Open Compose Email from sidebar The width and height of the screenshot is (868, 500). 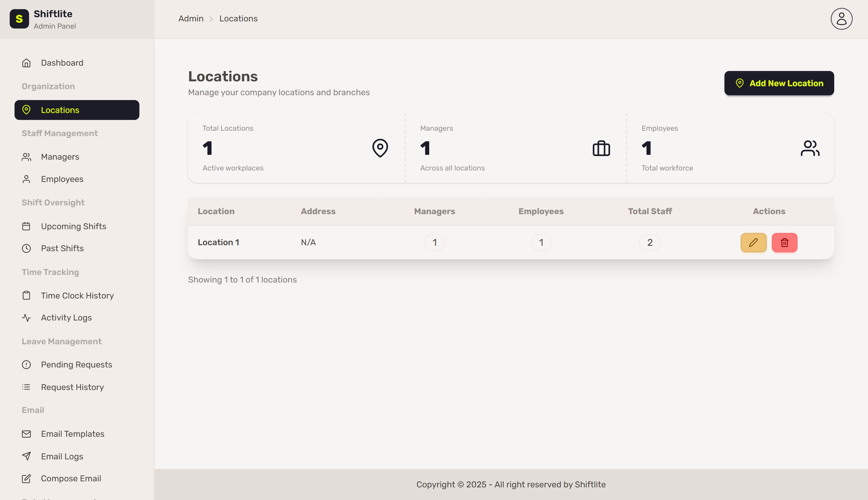click(x=71, y=478)
